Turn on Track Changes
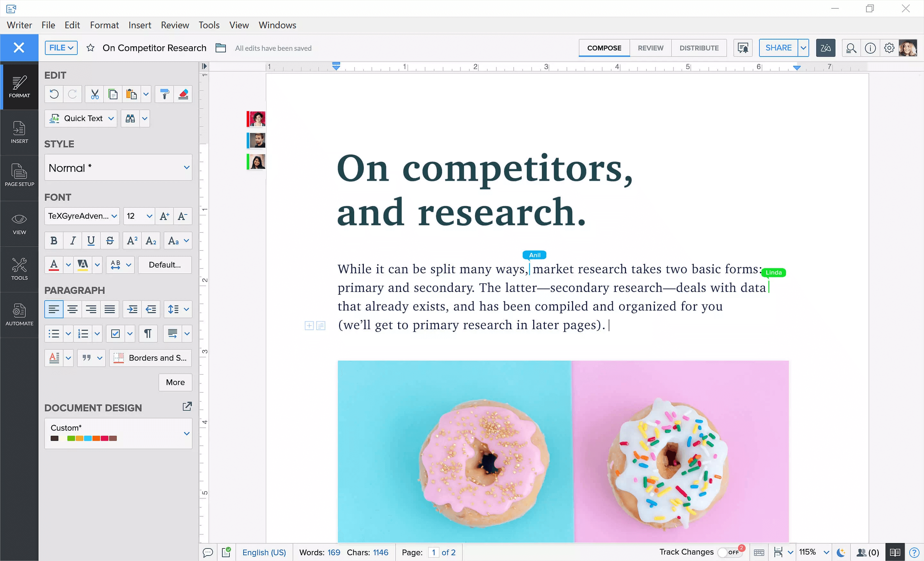Image resolution: width=924 pixels, height=561 pixels. pyautogui.click(x=729, y=552)
